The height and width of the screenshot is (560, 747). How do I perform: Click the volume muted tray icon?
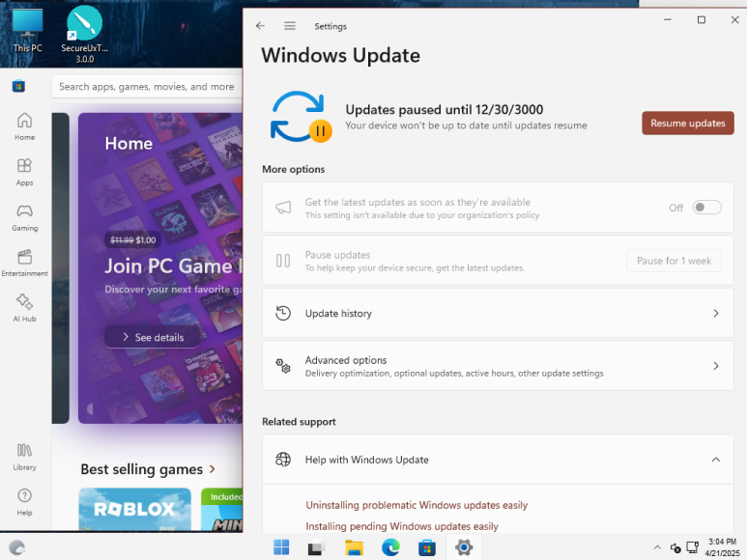(x=675, y=548)
